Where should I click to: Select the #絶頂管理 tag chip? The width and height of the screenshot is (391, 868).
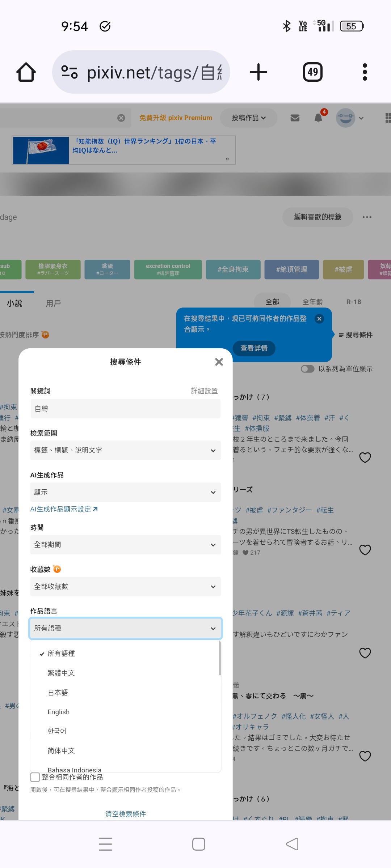point(292,269)
